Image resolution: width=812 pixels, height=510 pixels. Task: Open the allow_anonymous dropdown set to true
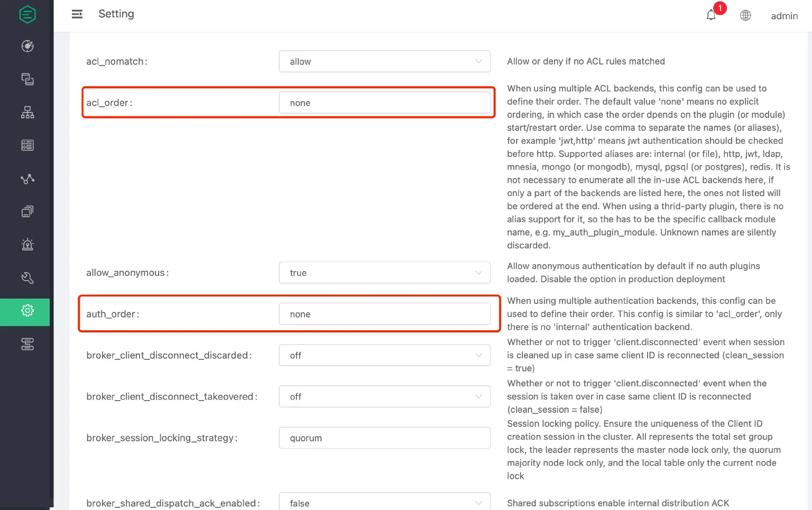coord(384,273)
